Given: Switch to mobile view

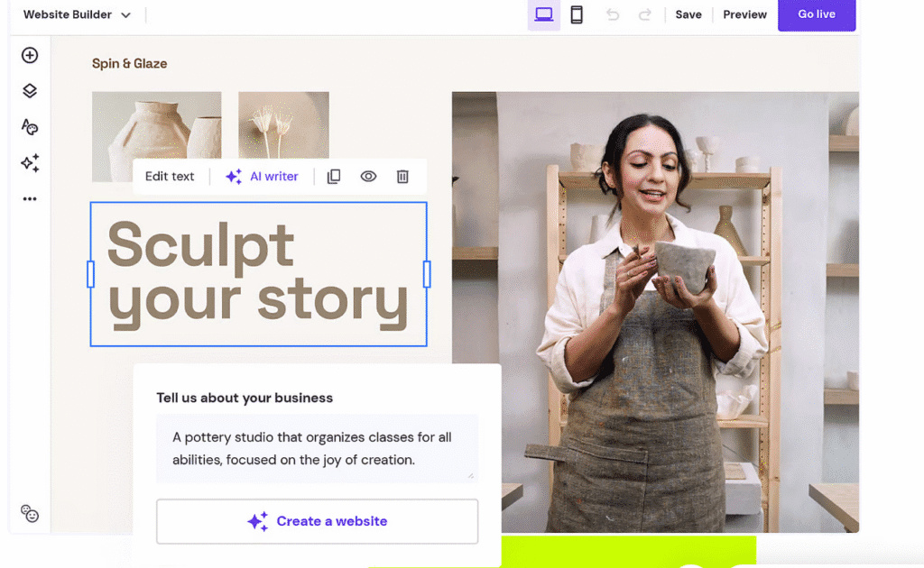Looking at the screenshot, I should [577, 14].
